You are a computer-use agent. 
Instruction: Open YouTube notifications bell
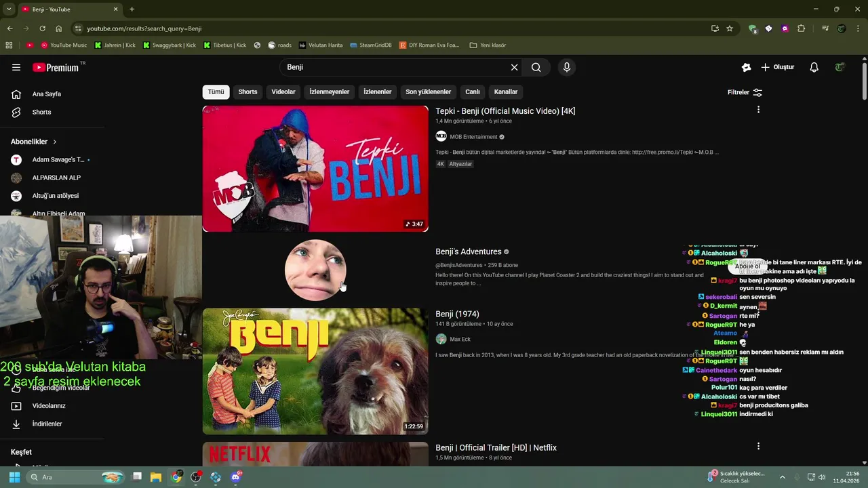click(814, 67)
